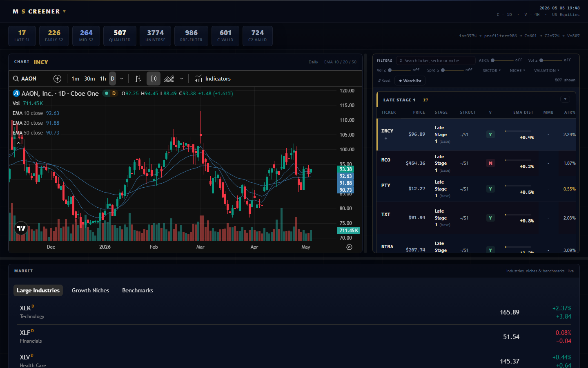The height and width of the screenshot is (368, 588).
Task: Click the Reset filters icon
Action: [379, 81]
